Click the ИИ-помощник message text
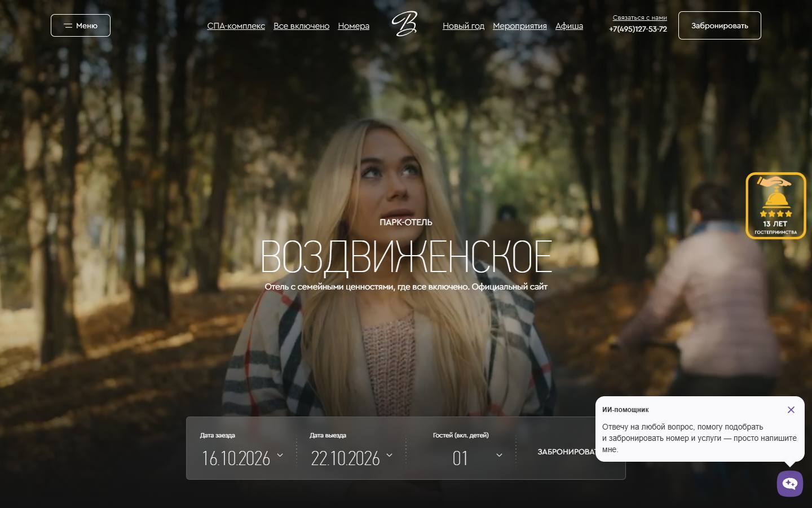This screenshot has width=812, height=508. pyautogui.click(x=699, y=438)
